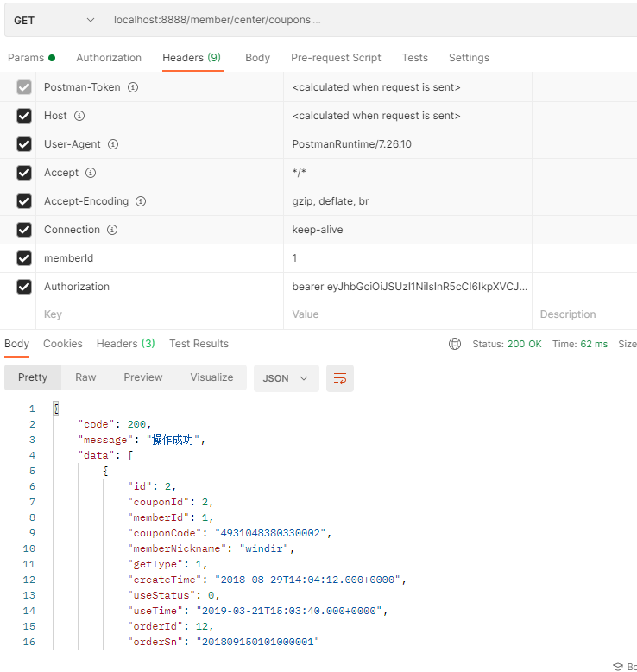Screen dimensions: 637x672
Task: Switch to Raw response view
Action: pos(85,377)
